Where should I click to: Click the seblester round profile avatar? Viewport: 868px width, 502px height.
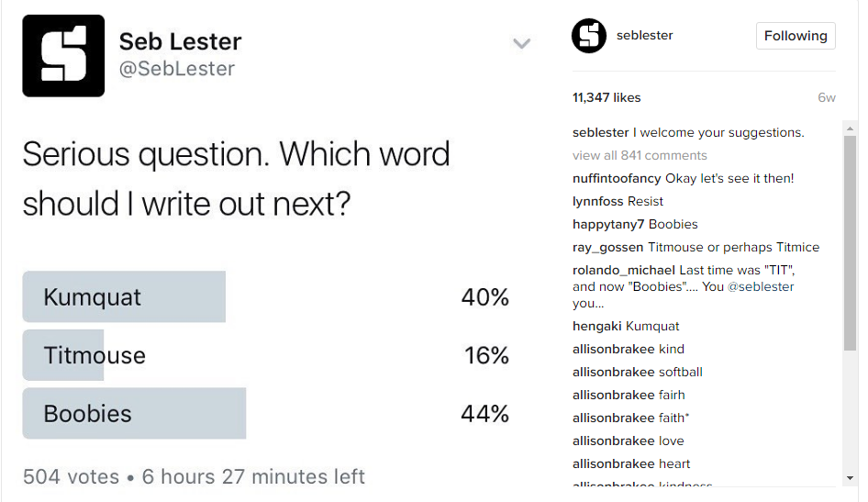(589, 36)
